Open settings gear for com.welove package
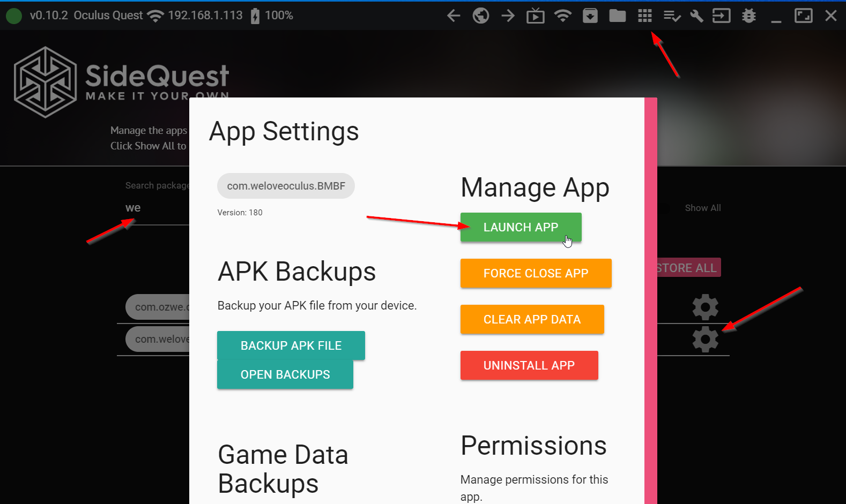This screenshot has height=504, width=846. coord(705,340)
